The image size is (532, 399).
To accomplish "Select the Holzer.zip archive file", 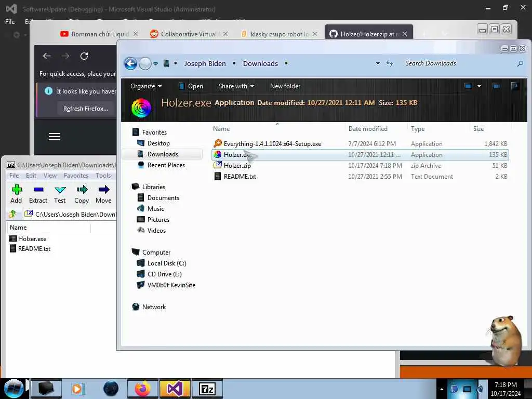I will tap(361, 166).
